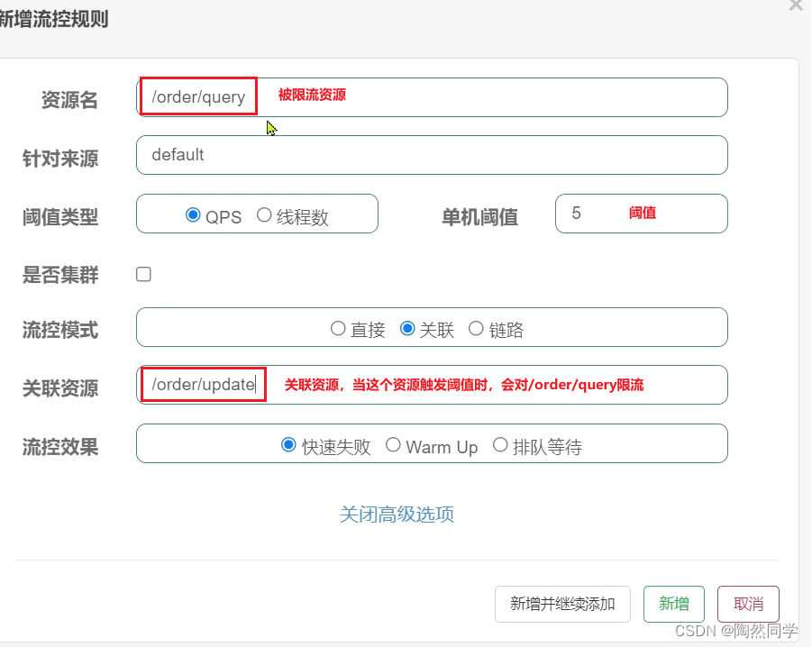Click the 流控模式 field label
812x647 pixels.
point(60,330)
